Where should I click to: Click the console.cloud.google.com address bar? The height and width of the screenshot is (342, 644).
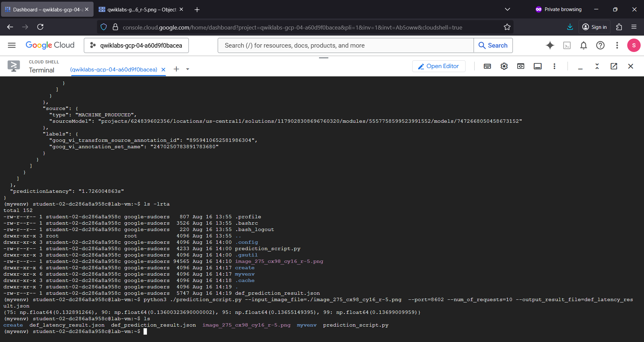tap(292, 27)
